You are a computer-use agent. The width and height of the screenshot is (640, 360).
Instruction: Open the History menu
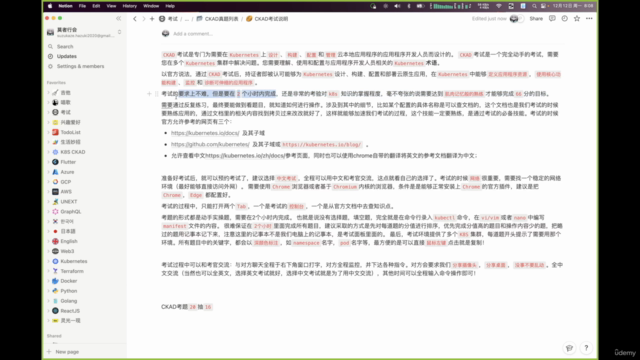(x=130, y=6)
